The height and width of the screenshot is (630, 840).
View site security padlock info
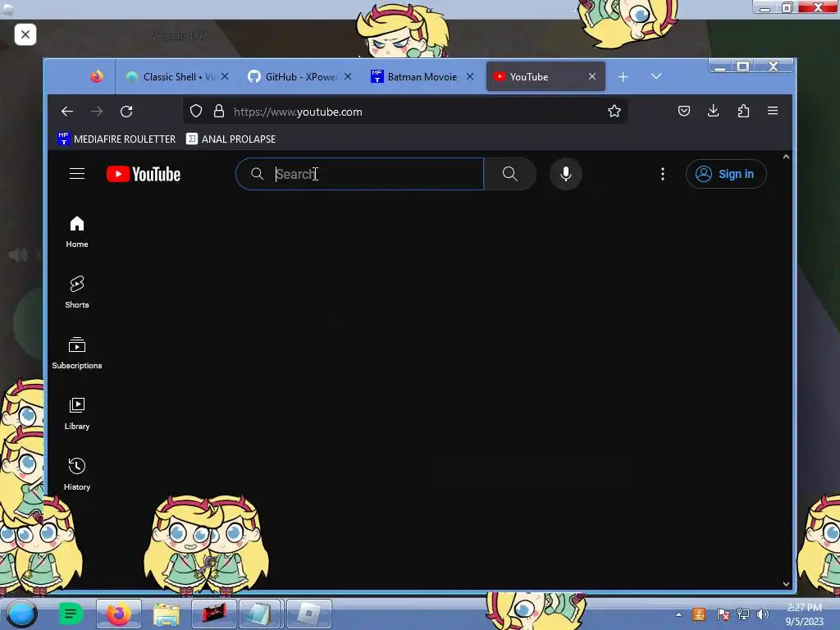click(x=218, y=112)
